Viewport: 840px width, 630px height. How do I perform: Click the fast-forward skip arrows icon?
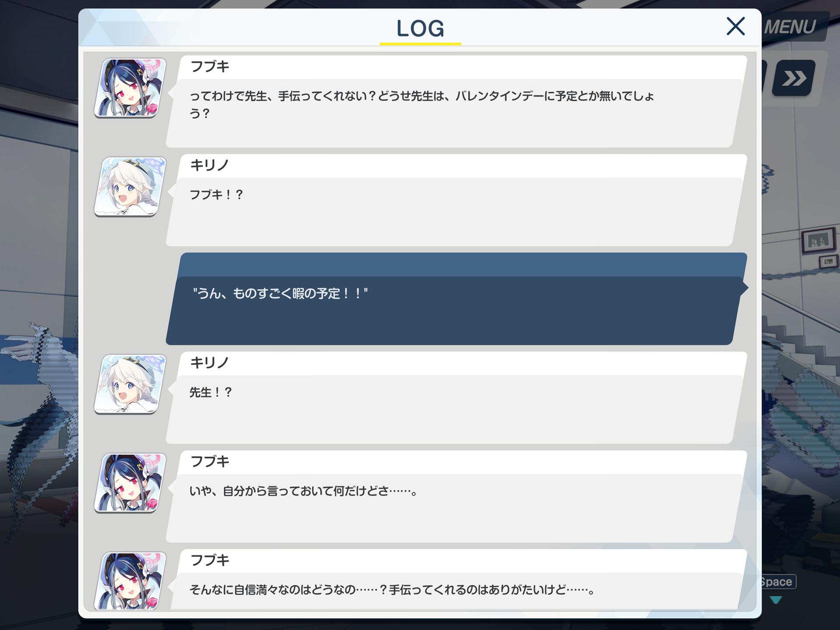pyautogui.click(x=794, y=78)
